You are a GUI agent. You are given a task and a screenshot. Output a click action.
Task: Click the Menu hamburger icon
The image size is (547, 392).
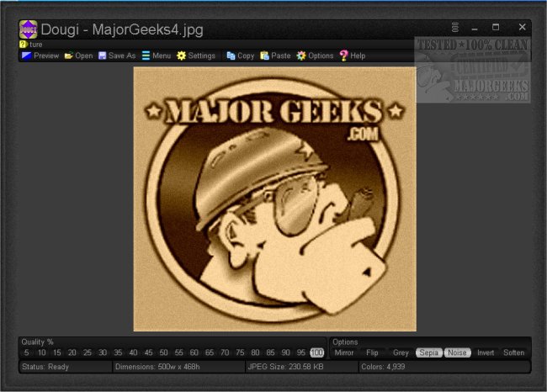point(146,56)
